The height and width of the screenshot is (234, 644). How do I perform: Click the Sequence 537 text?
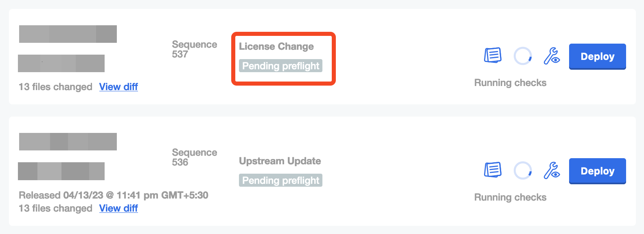click(194, 49)
